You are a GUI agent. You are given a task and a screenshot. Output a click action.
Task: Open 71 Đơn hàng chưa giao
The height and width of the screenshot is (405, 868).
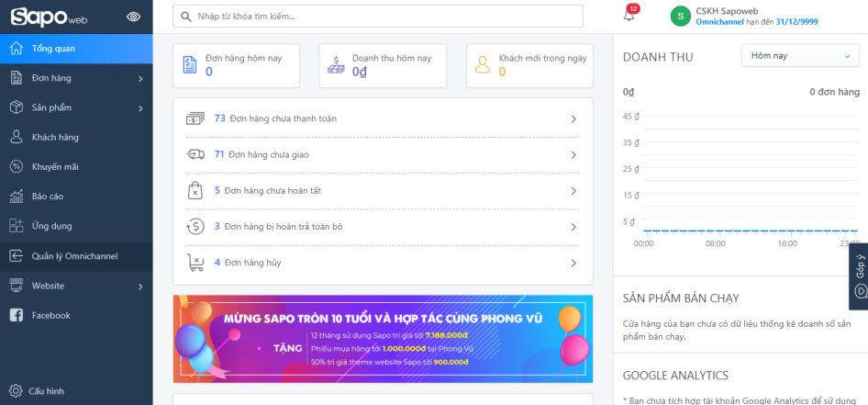tap(383, 154)
